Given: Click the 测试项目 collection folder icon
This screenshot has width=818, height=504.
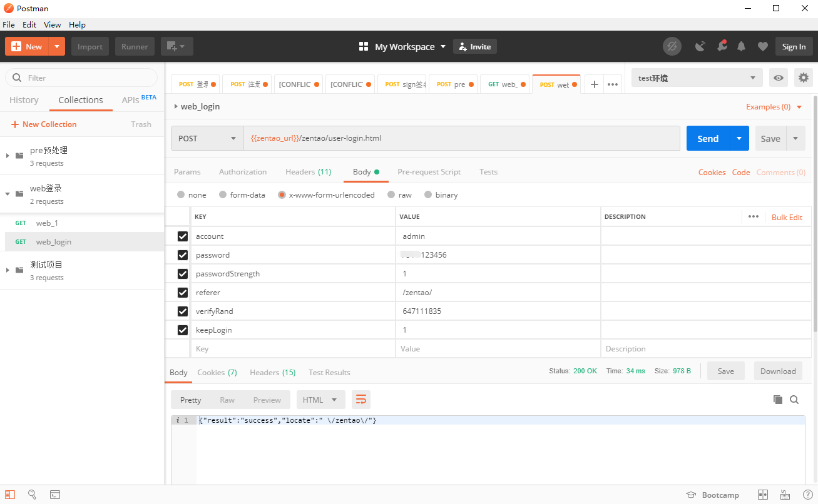Looking at the screenshot, I should [19, 270].
